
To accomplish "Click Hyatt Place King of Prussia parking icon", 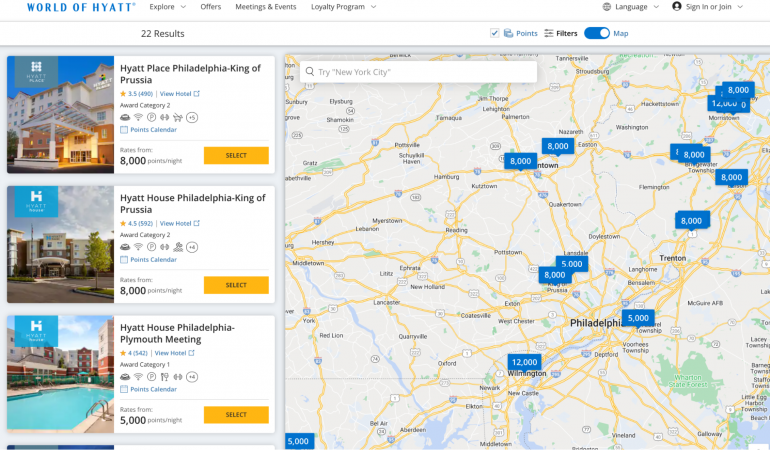I will coord(152,117).
